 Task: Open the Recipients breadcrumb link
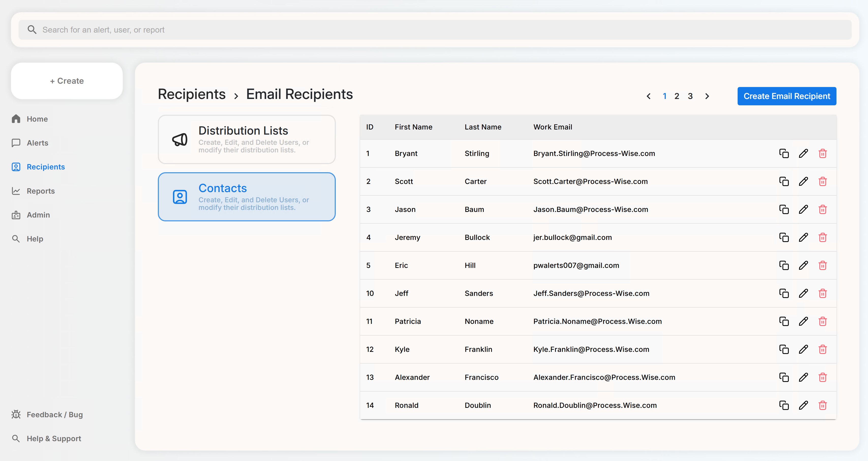[191, 94]
